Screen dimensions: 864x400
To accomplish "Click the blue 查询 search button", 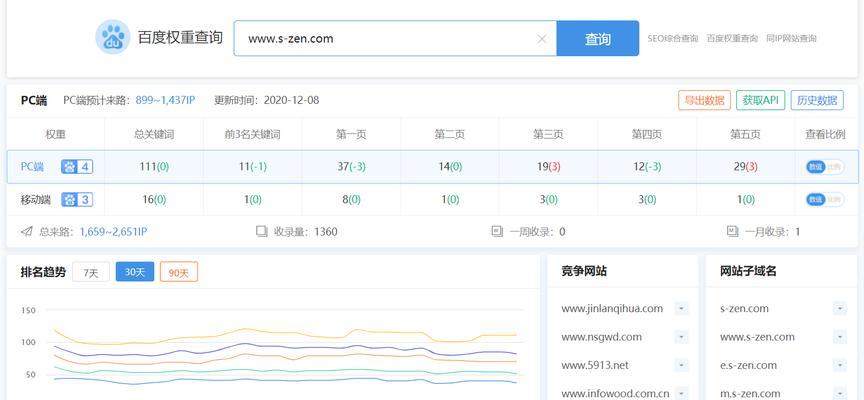I will coord(598,39).
